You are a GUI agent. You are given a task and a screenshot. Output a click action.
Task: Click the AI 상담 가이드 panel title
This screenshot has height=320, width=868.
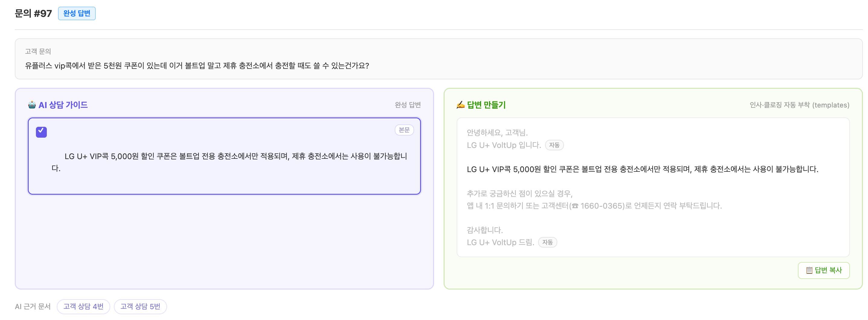click(63, 105)
